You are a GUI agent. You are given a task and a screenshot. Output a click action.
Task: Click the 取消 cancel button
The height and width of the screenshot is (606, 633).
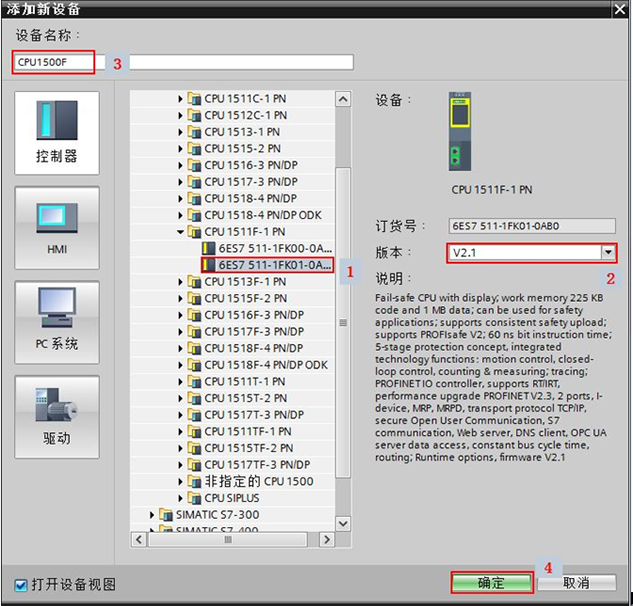[576, 583]
